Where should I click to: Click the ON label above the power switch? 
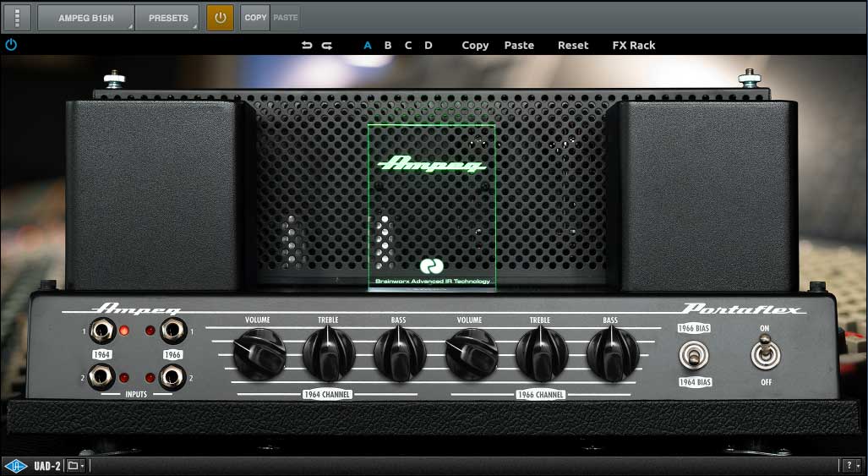[x=765, y=328]
